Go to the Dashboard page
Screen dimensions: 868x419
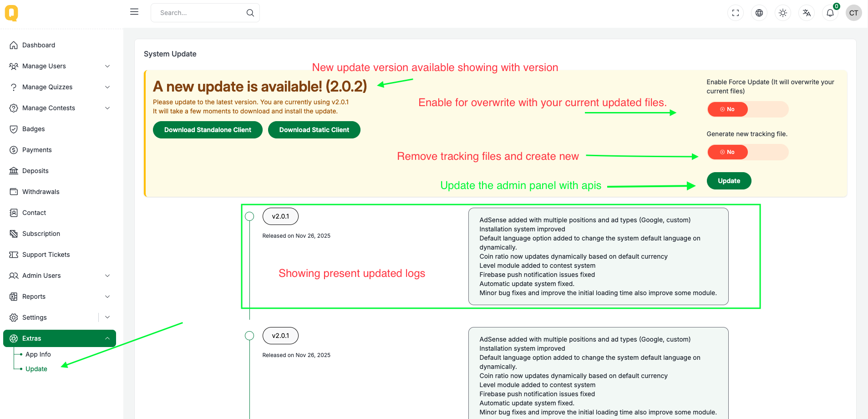pos(39,45)
